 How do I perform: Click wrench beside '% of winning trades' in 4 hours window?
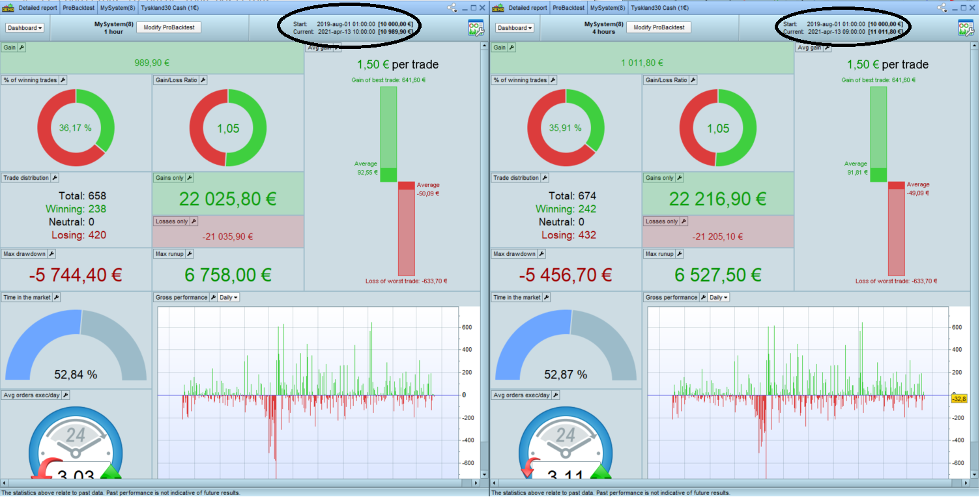553,80
